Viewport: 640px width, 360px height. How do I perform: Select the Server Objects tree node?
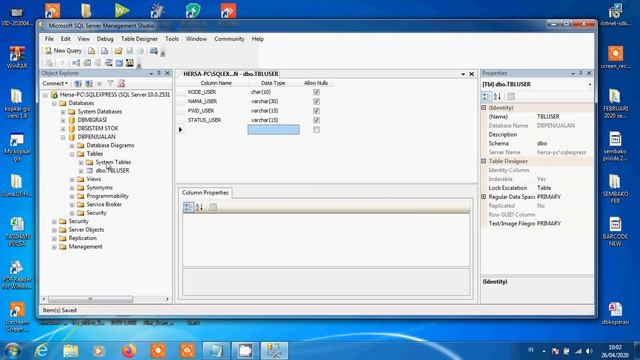[x=86, y=230]
